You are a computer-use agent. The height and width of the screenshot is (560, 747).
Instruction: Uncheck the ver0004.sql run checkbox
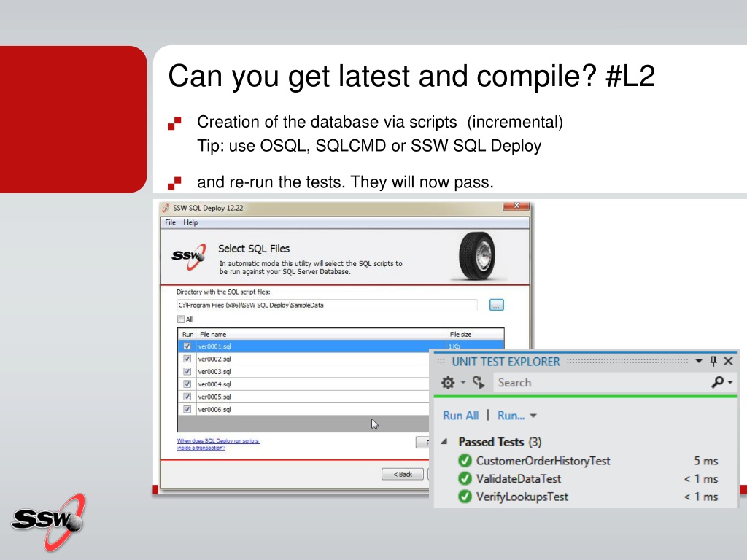point(187,384)
